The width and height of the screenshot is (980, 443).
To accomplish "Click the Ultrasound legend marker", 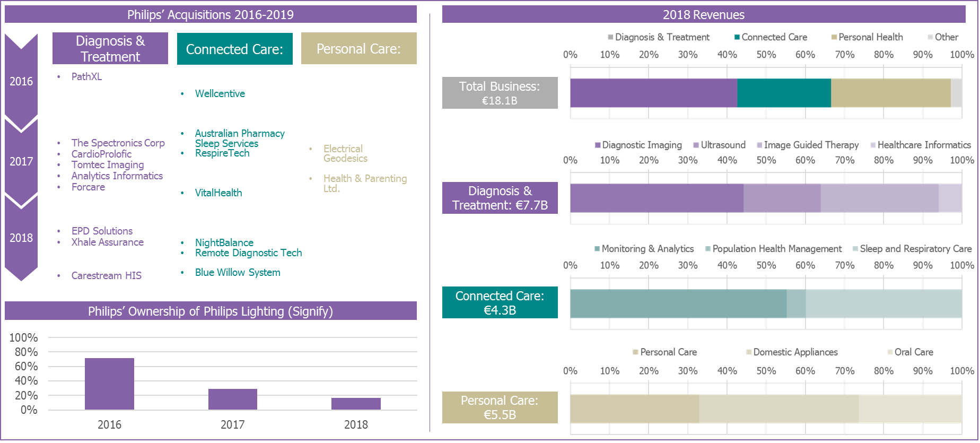I will click(696, 145).
